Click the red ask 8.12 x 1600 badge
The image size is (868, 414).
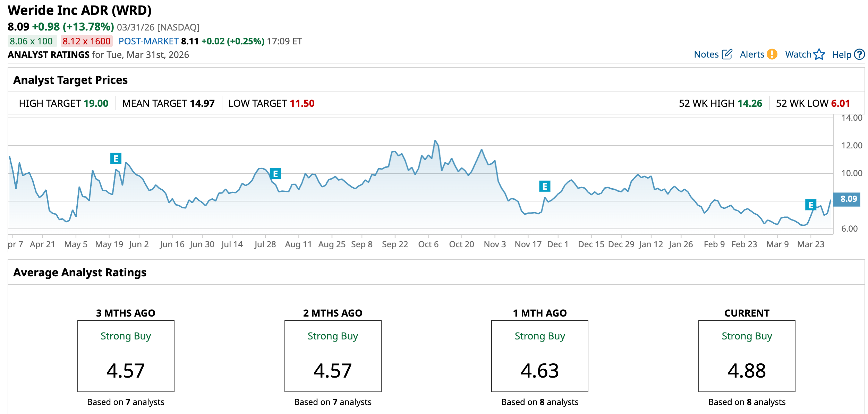(86, 41)
